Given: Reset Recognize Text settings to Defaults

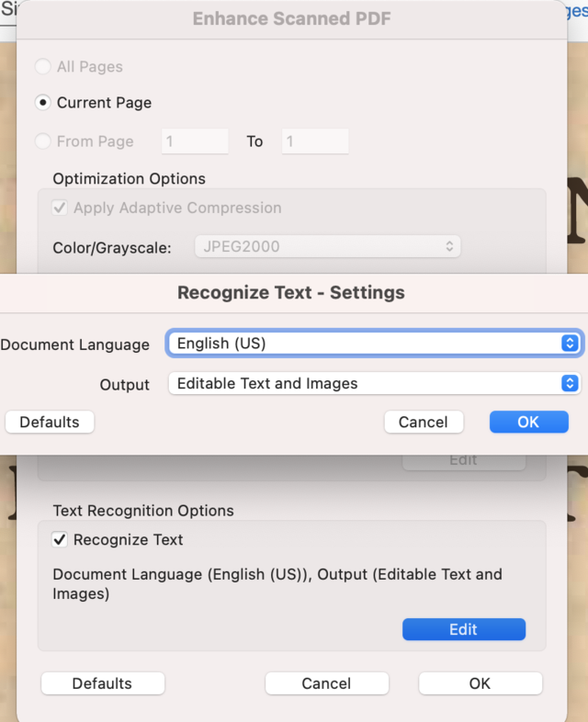Looking at the screenshot, I should pos(50,422).
